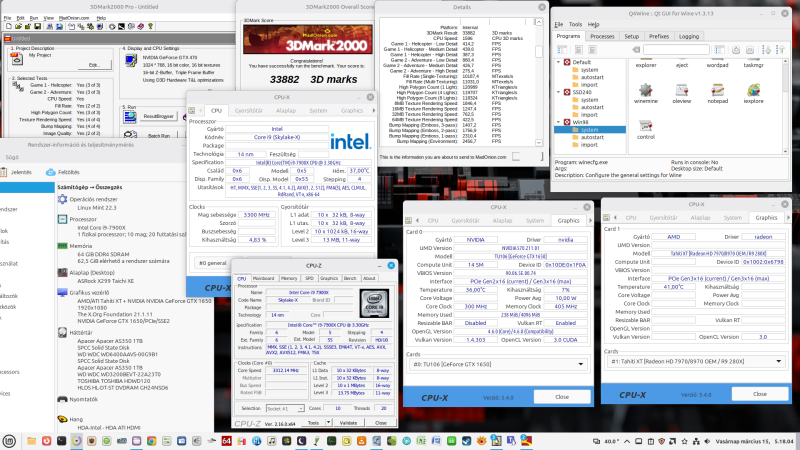Viewport: 800px width, 450px height.
Task: Click the Steam icon in taskbar
Action: coord(466,441)
